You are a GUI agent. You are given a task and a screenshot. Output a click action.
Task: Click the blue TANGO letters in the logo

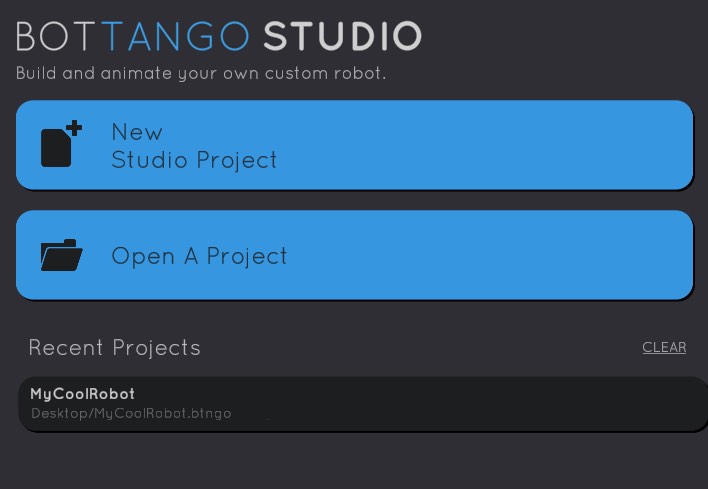(176, 36)
